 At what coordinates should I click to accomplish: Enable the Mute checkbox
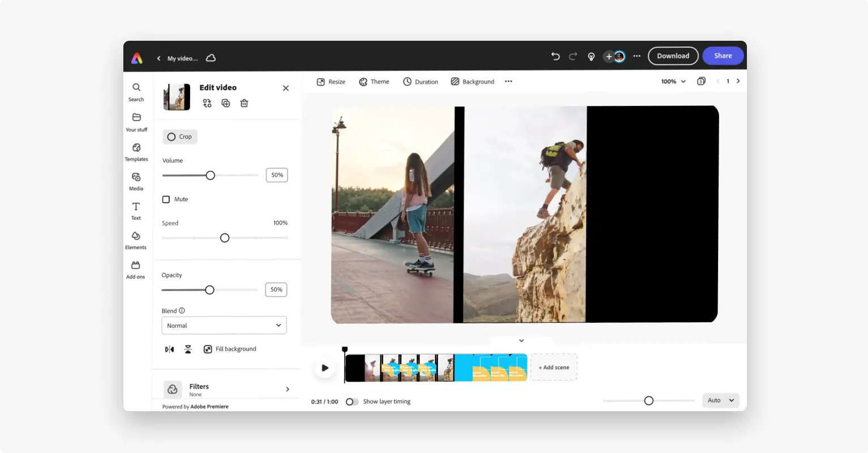(166, 199)
